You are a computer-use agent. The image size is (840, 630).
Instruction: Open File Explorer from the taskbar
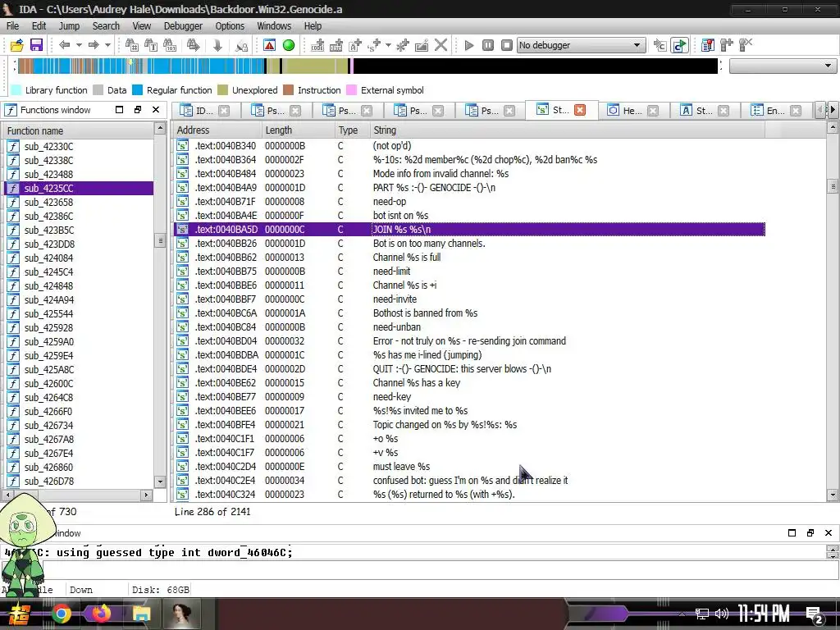click(x=141, y=614)
